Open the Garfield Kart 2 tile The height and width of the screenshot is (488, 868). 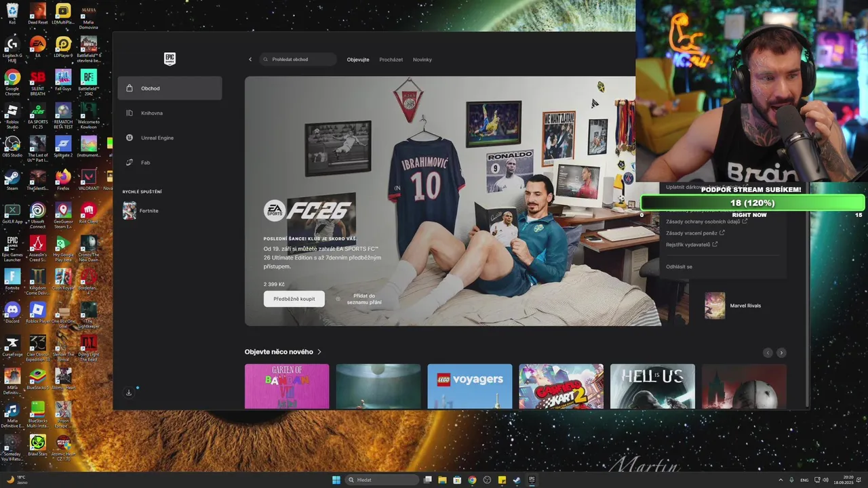tap(561, 386)
